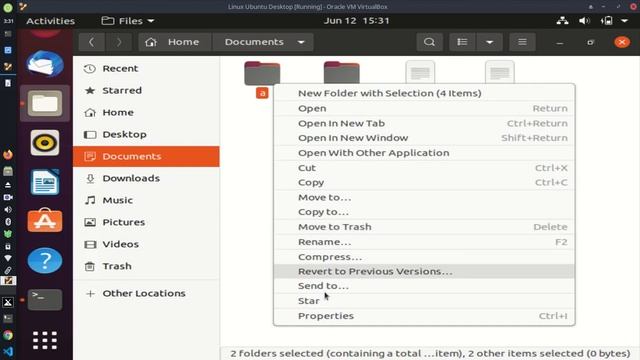Go back with the left arrow button
The width and height of the screenshot is (640, 360).
[91, 42]
